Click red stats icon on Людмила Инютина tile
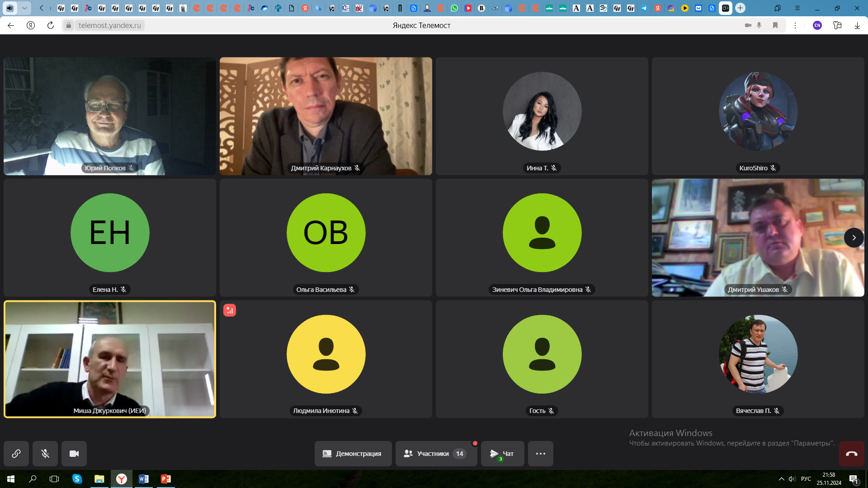This screenshot has height=488, width=868. [230, 310]
